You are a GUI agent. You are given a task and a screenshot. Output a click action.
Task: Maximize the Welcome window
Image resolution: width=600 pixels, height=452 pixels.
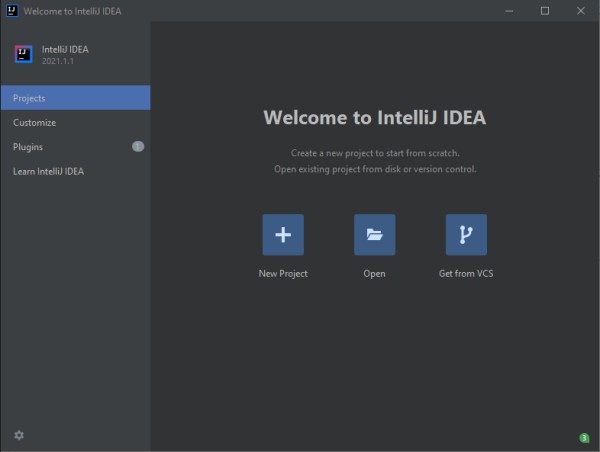coord(545,11)
